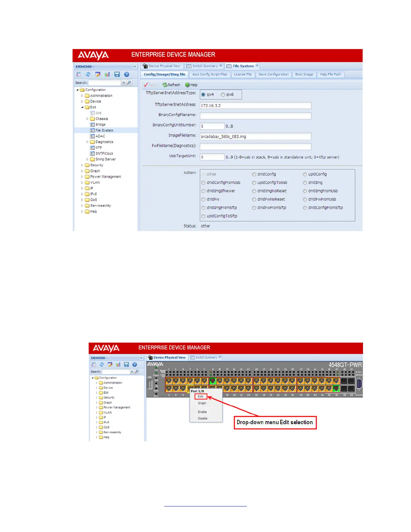
Task: Expand the VLAN folder in lower tree
Action: pyautogui.click(x=97, y=412)
